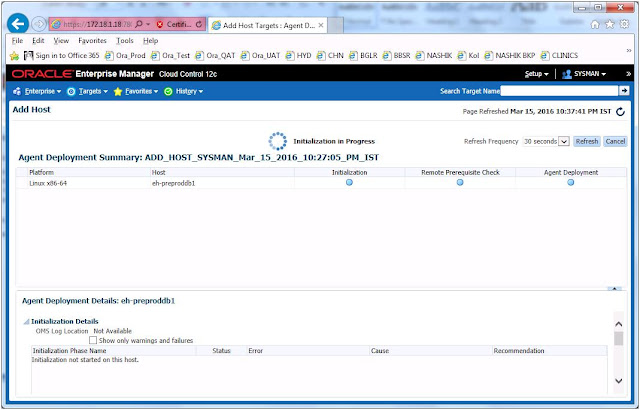Open the NASHIK BKP bookmark
The height and width of the screenshot is (410, 640).
coord(509,56)
